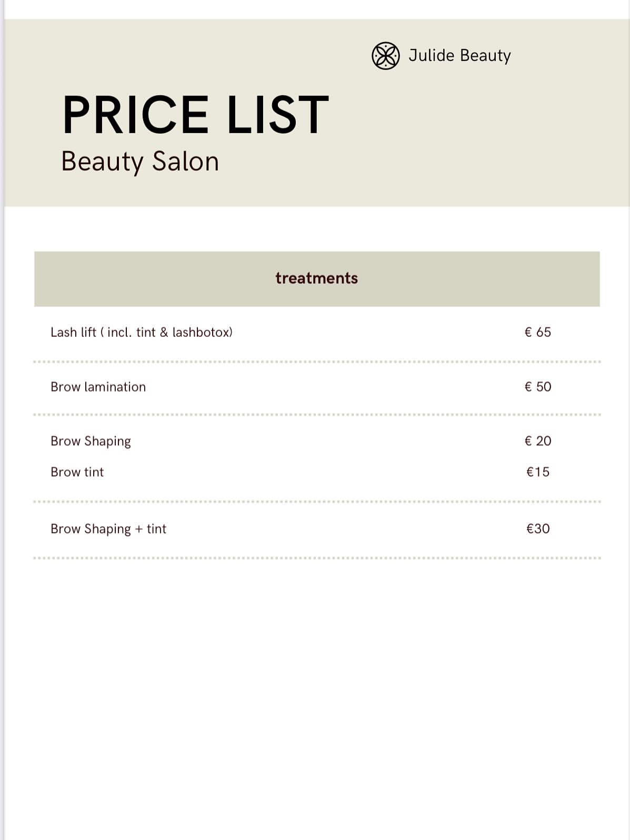Screen dimensions: 630x840
Task: Select the Brow Shaping treatment label
Action: pyautogui.click(x=91, y=441)
